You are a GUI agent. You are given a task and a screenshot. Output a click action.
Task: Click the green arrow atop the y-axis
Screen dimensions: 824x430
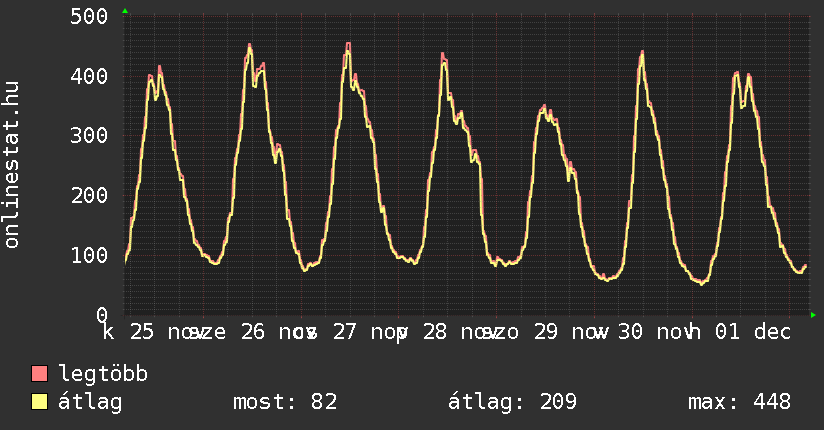point(125,11)
